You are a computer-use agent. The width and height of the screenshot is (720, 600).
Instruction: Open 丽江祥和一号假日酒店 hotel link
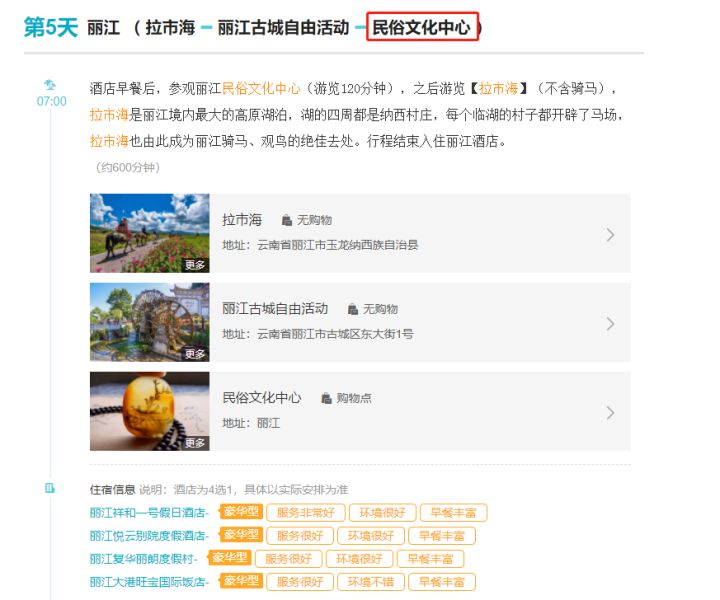[150, 513]
